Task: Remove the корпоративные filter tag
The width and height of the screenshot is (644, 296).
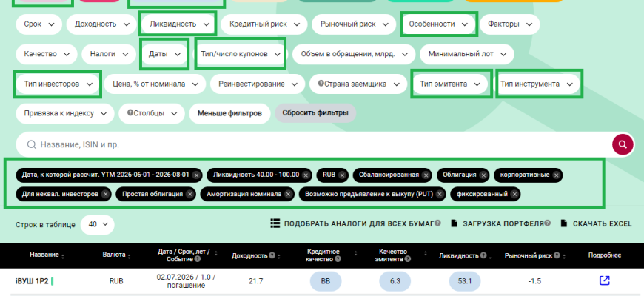Action: tap(555, 175)
